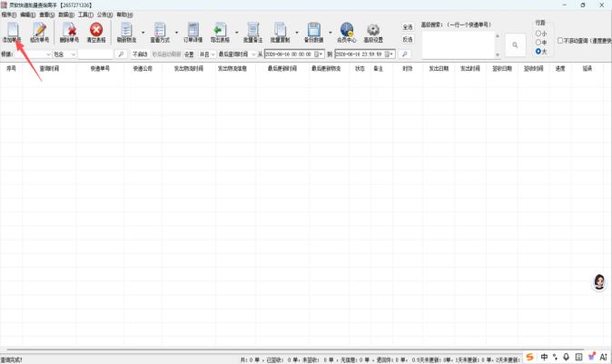Select the 中 (medium) row height radio button
This screenshot has height=364, width=612.
click(x=538, y=42)
